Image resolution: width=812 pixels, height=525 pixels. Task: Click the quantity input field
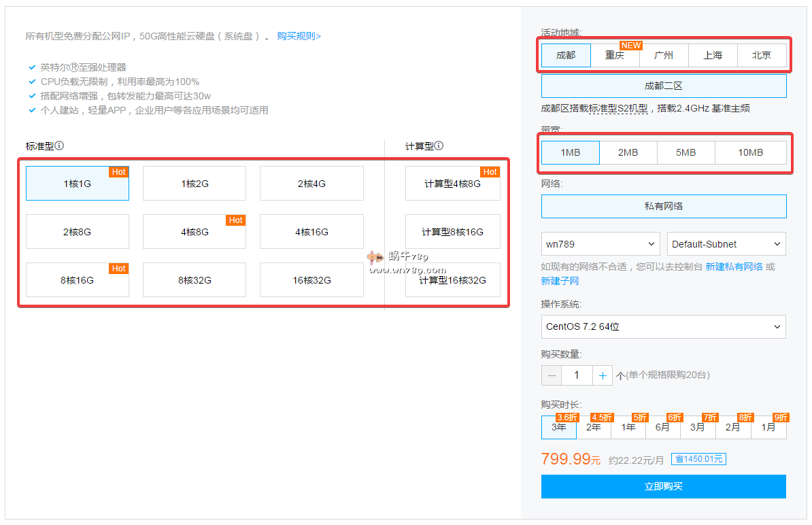pyautogui.click(x=577, y=375)
